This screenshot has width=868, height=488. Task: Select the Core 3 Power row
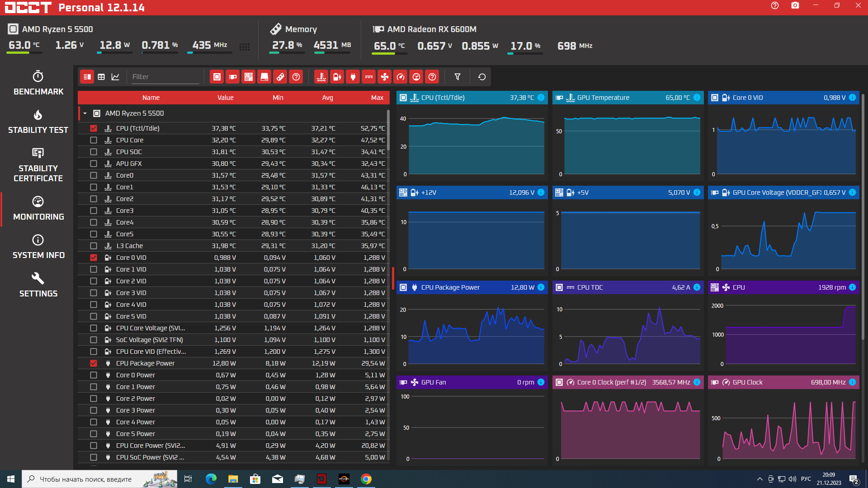(233, 410)
